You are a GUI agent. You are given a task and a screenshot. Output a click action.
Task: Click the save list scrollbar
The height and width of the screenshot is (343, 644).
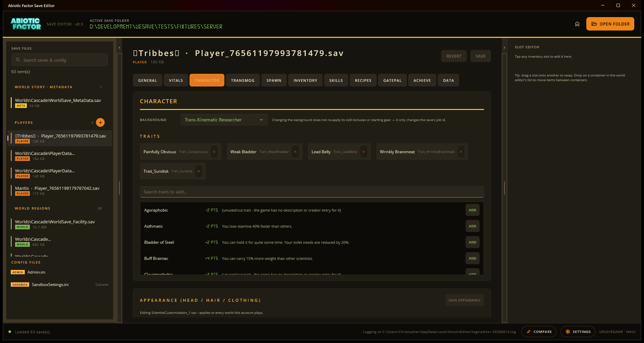pos(119,188)
